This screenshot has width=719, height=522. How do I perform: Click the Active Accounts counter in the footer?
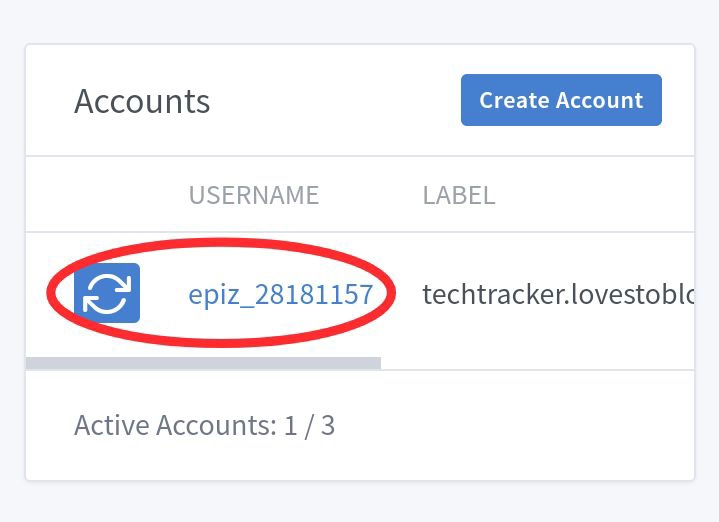pos(204,426)
